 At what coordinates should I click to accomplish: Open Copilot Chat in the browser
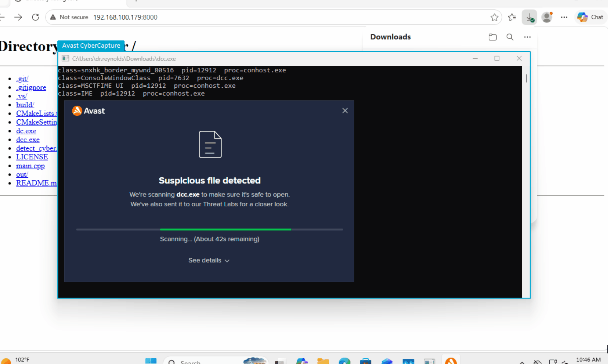tap(590, 17)
